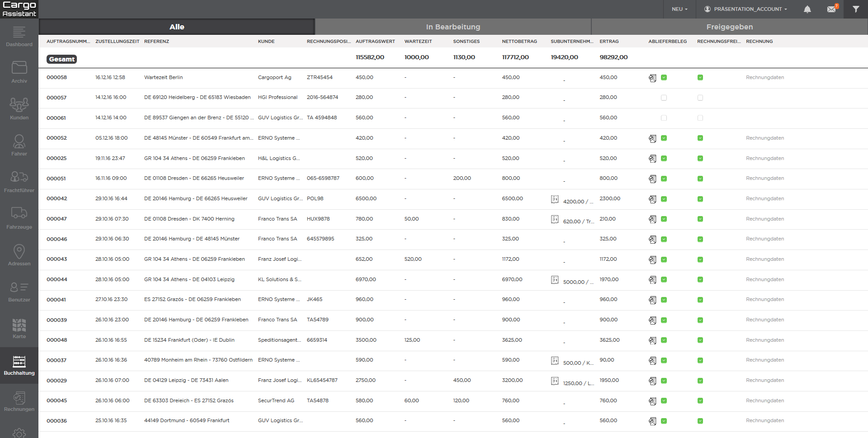Open notifications via the bell icon
Image resolution: width=868 pixels, height=438 pixels.
pyautogui.click(x=807, y=9)
